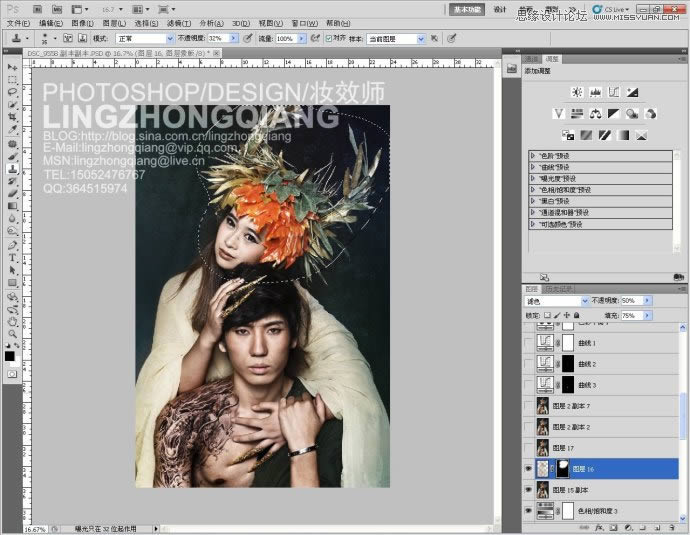This screenshot has height=535, width=690.
Task: Expand the "曝光度" presets group
Action: pos(532,179)
